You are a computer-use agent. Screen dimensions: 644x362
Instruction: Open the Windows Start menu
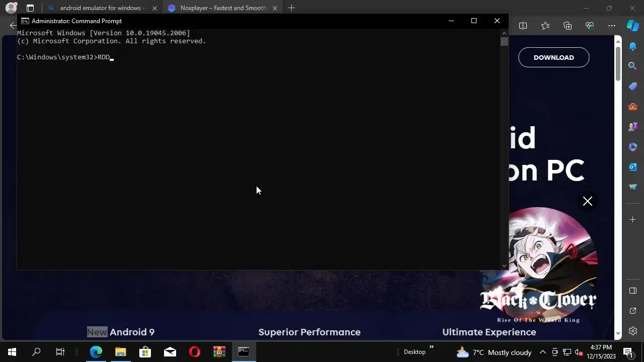[x=12, y=352]
